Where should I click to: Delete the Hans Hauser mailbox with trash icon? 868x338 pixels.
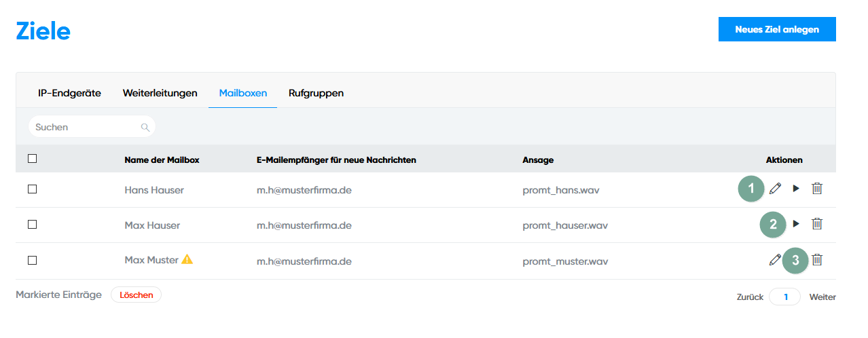click(817, 188)
